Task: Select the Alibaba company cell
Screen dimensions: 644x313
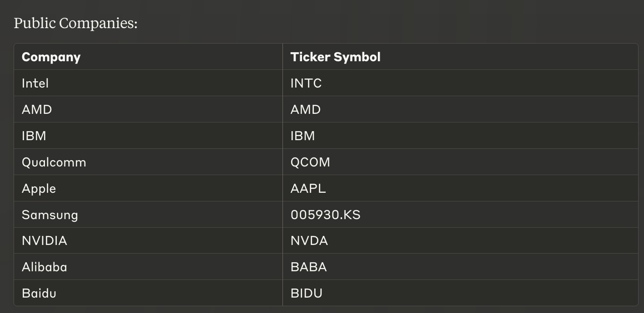Action: click(148, 267)
